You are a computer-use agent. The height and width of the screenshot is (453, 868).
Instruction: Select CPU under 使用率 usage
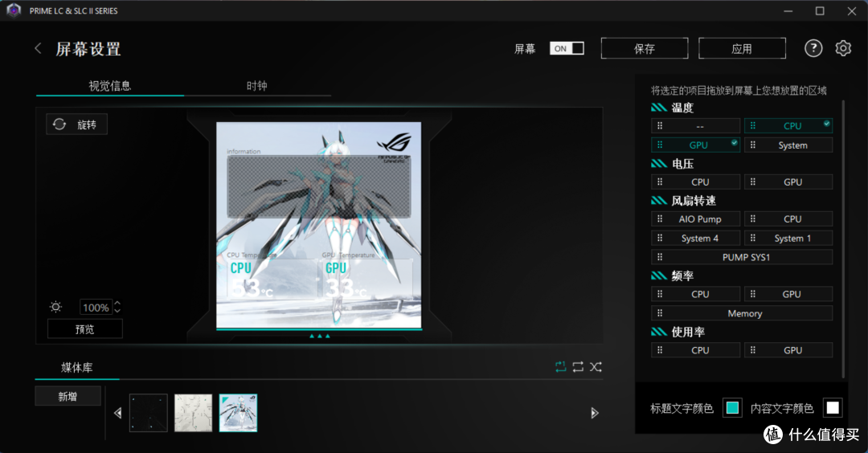coord(695,350)
